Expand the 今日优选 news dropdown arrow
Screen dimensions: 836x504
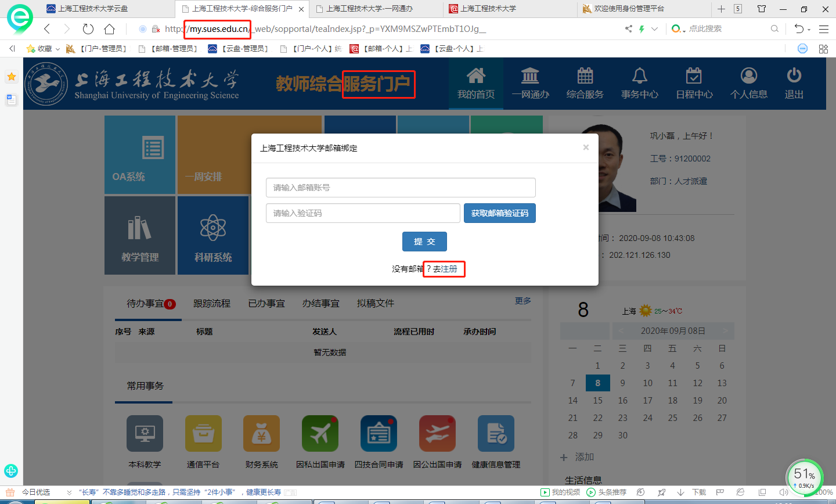pyautogui.click(x=70, y=492)
